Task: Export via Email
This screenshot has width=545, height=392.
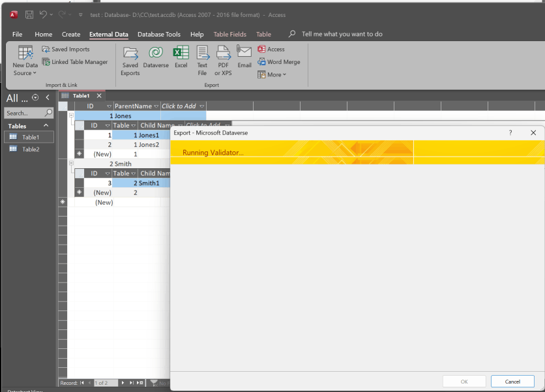Action: tap(244, 57)
